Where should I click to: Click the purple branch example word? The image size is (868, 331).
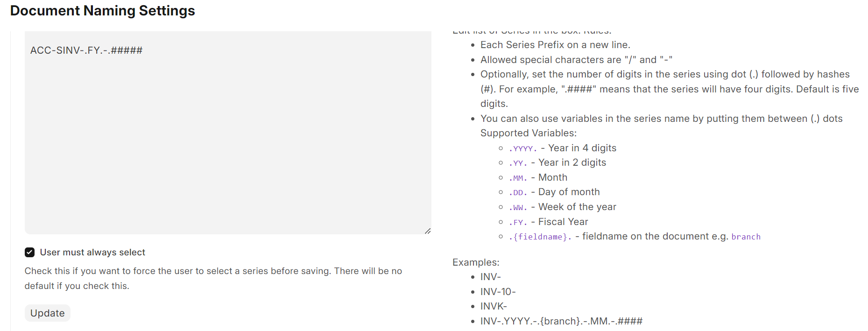pos(746,237)
